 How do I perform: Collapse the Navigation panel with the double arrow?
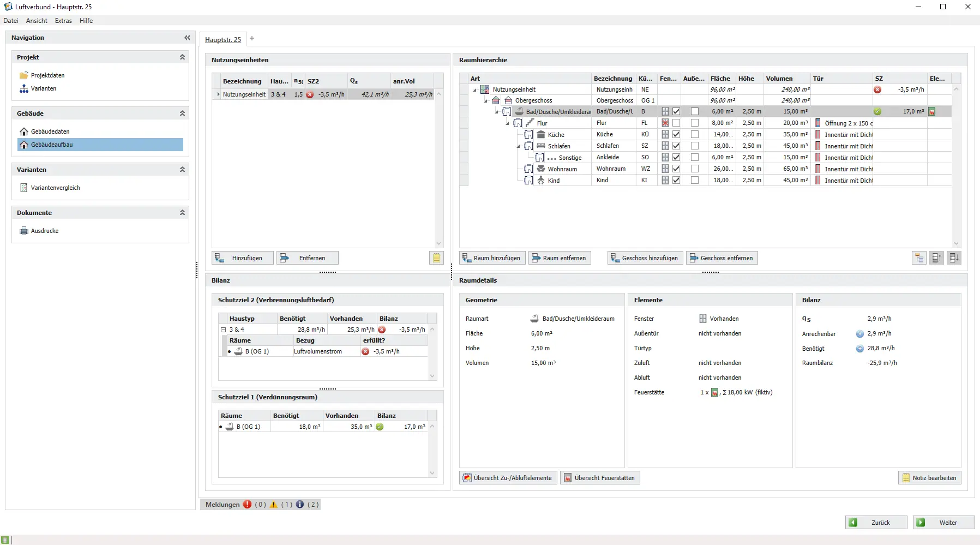coord(187,38)
